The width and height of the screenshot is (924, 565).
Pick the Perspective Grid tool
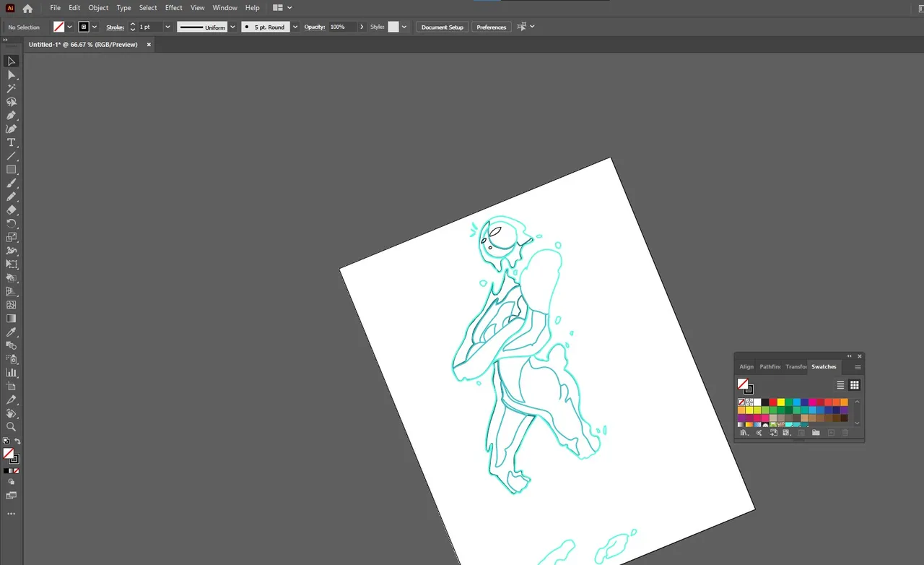[11, 291]
